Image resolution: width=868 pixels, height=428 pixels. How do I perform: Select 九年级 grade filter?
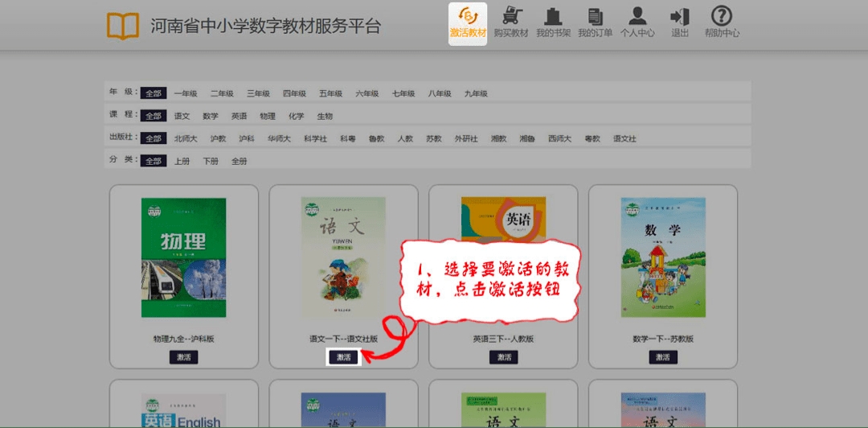pyautogui.click(x=476, y=93)
